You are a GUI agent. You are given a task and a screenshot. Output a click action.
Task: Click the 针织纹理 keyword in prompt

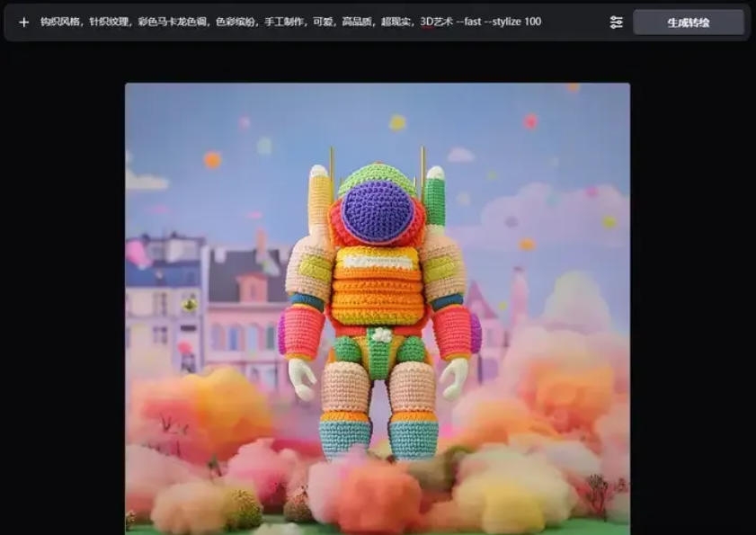click(x=108, y=22)
